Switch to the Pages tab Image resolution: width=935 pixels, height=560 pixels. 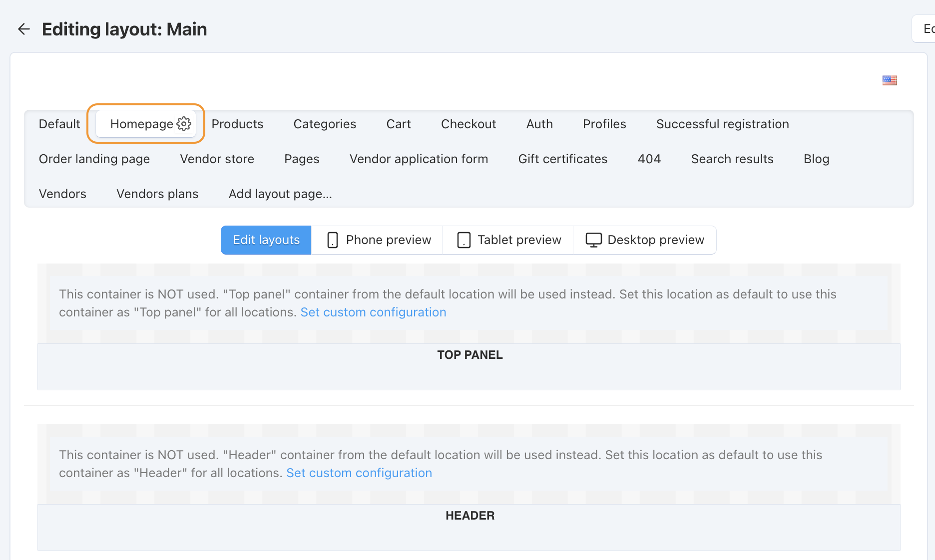click(x=302, y=159)
